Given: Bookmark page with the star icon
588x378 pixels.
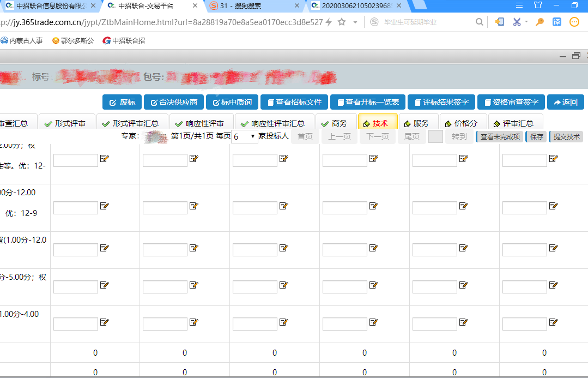Looking at the screenshot, I should (x=342, y=22).
